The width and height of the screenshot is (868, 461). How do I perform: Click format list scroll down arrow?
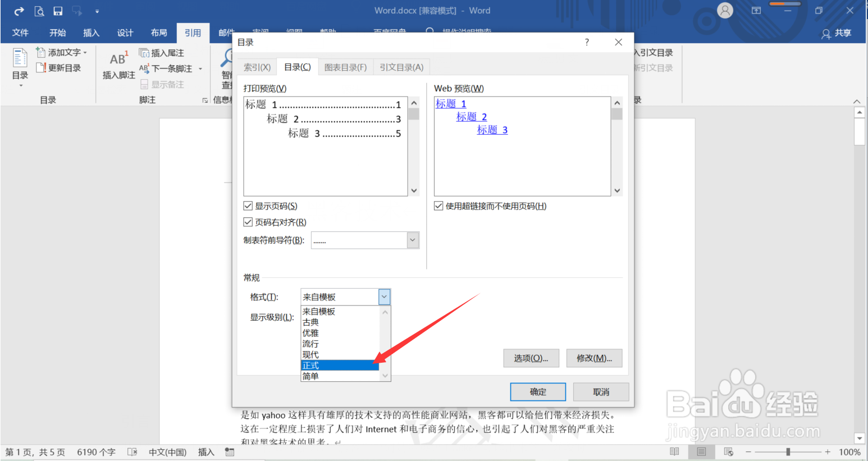(x=385, y=376)
